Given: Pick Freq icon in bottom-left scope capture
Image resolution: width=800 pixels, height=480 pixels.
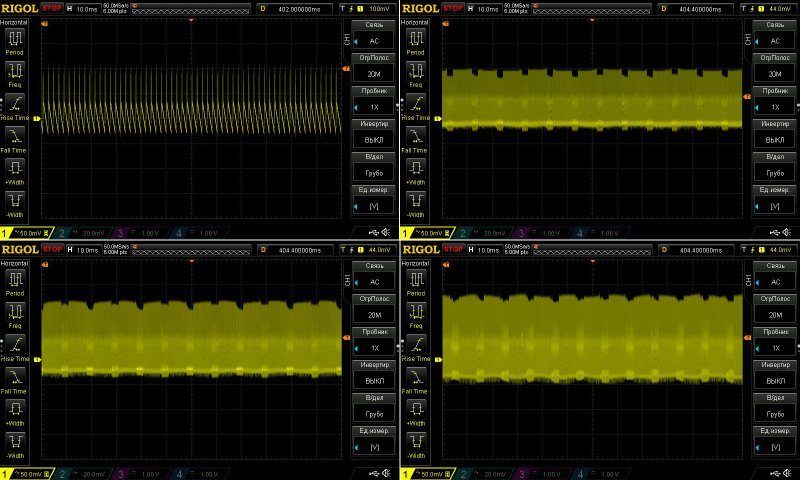Looking at the screenshot, I should 15,312.
